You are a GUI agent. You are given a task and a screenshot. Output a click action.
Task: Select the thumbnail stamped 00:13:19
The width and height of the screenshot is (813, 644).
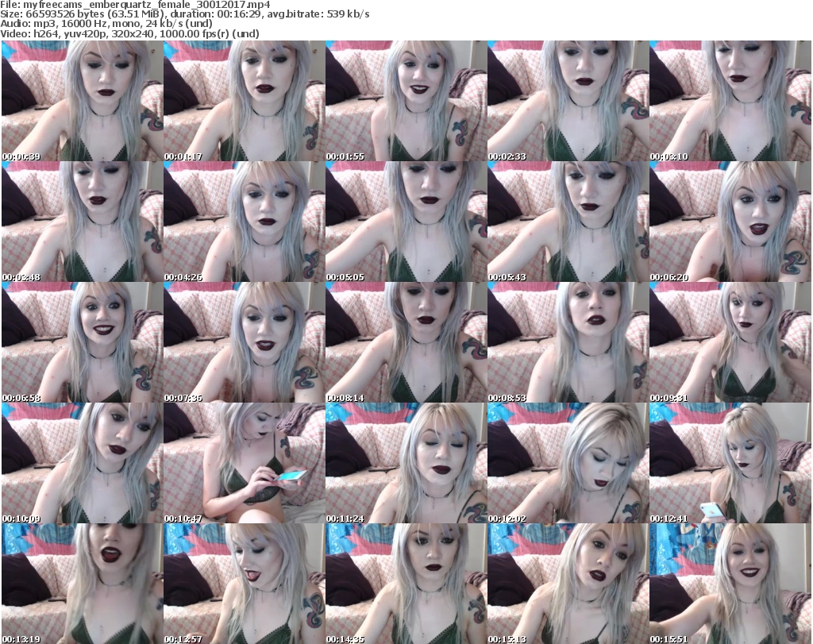83,584
